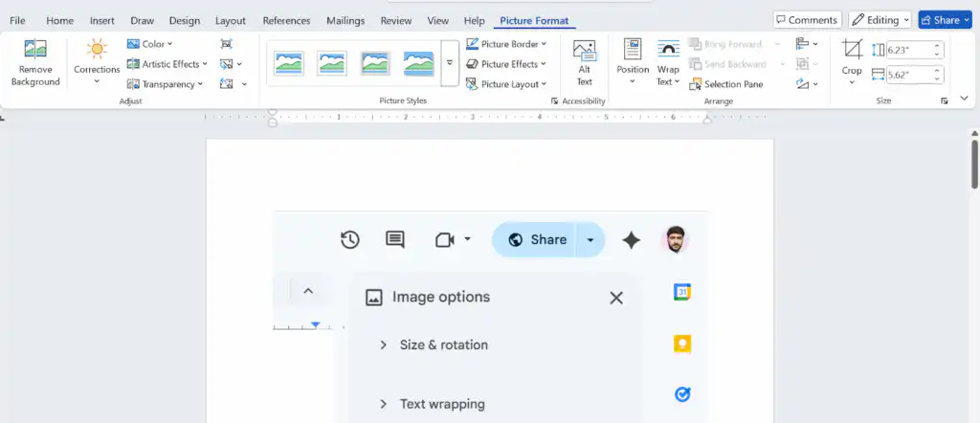This screenshot has height=423, width=980.
Task: Select the Picture Format tab
Action: tap(534, 21)
